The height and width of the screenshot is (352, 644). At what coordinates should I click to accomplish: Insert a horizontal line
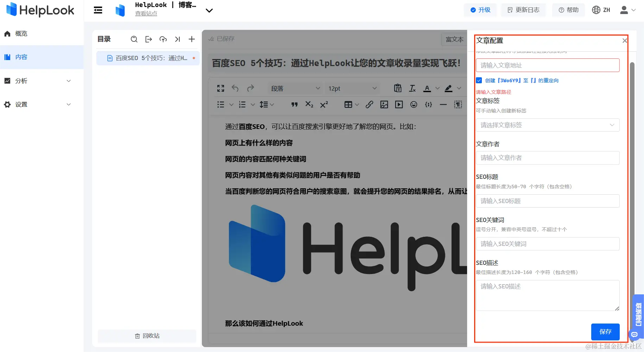(x=443, y=104)
